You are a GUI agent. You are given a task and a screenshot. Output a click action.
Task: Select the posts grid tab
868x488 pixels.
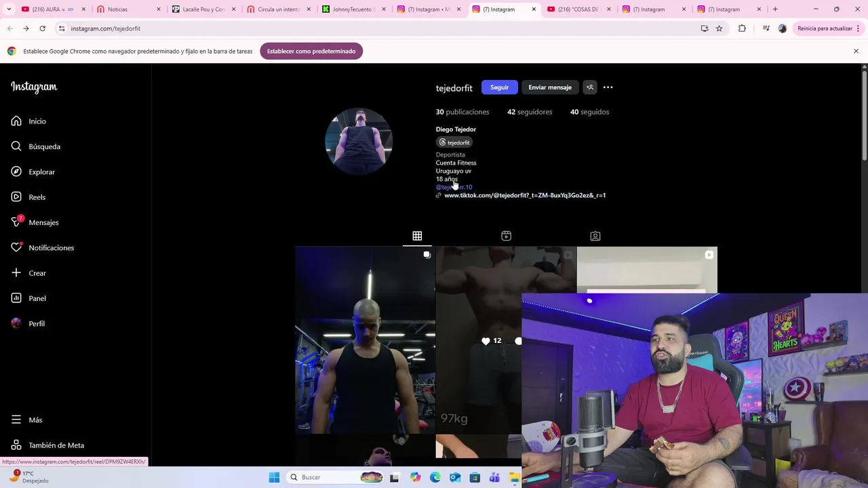417,236
